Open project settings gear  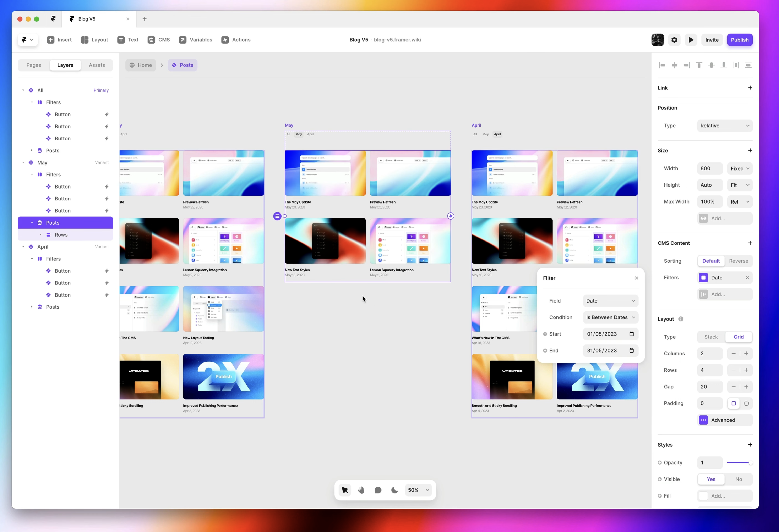674,40
